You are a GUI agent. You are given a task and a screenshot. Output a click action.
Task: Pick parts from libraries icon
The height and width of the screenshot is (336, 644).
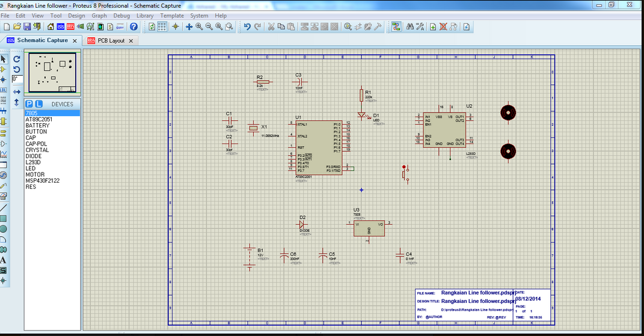[x=348, y=26]
